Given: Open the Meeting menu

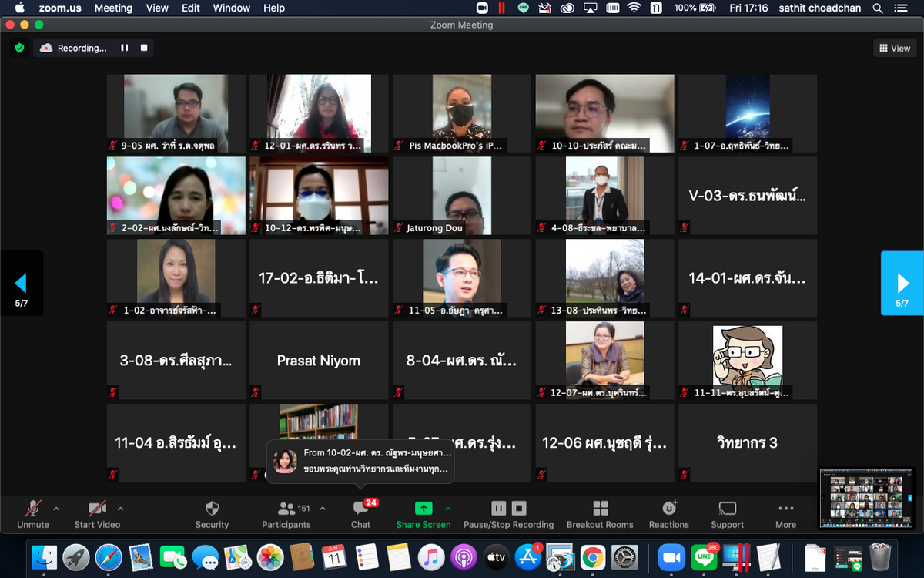Looking at the screenshot, I should [x=113, y=8].
